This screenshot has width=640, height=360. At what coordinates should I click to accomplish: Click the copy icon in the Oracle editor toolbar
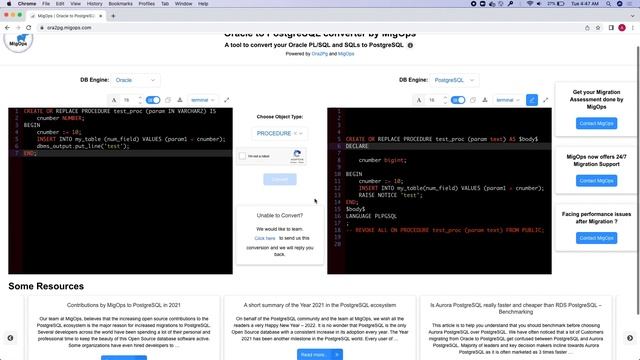pos(168,100)
